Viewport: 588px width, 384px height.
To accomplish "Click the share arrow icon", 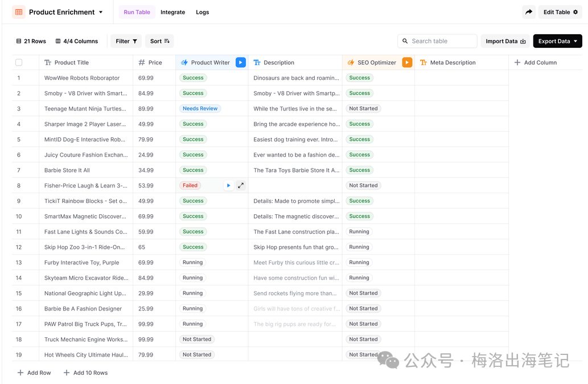I will click(529, 12).
